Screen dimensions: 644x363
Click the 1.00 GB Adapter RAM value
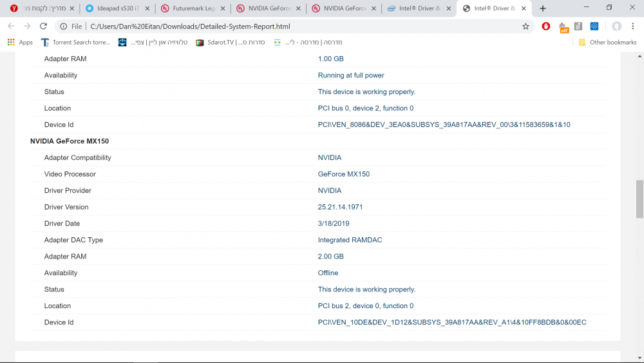330,59
